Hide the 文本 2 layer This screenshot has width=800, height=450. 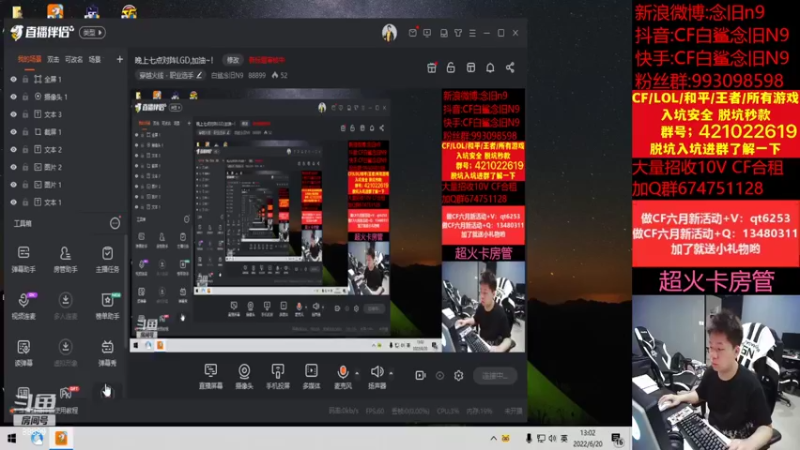coord(13,149)
